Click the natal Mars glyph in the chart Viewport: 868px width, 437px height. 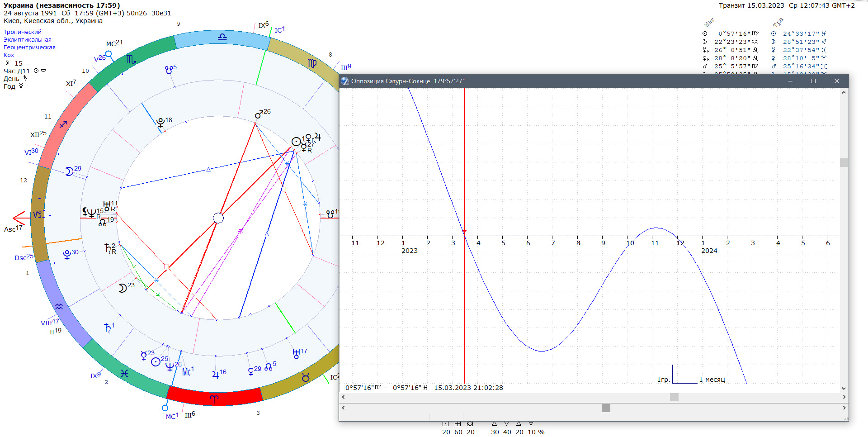pos(259,114)
